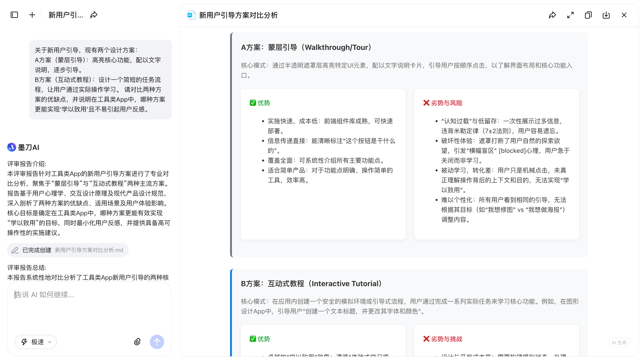The height and width of the screenshot is (362, 644).
Task: Click the red X 劣势与风险 heading
Action: [443, 103]
